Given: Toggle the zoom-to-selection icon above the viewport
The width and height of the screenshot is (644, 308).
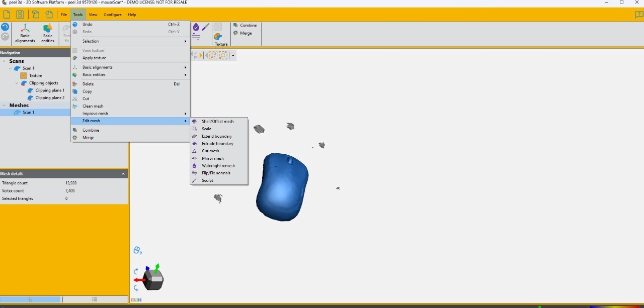Looking at the screenshot, I should 224,55.
